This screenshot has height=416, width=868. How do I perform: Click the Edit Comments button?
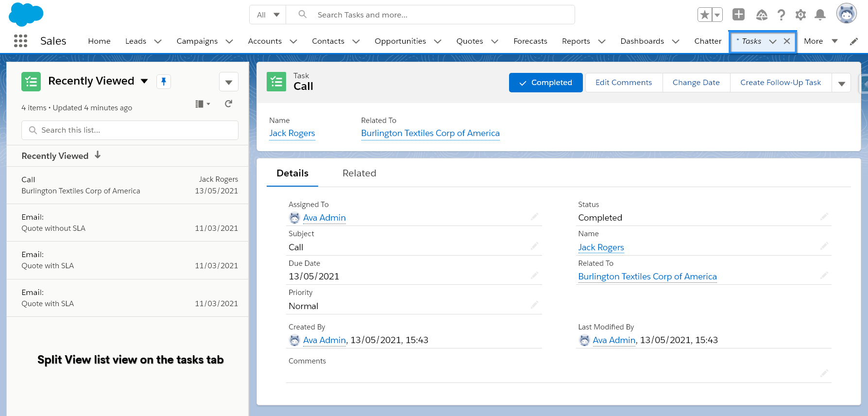pos(623,83)
